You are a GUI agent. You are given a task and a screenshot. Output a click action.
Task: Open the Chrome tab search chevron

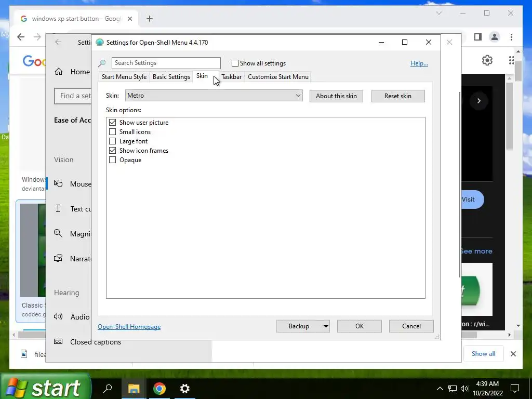[x=438, y=13]
